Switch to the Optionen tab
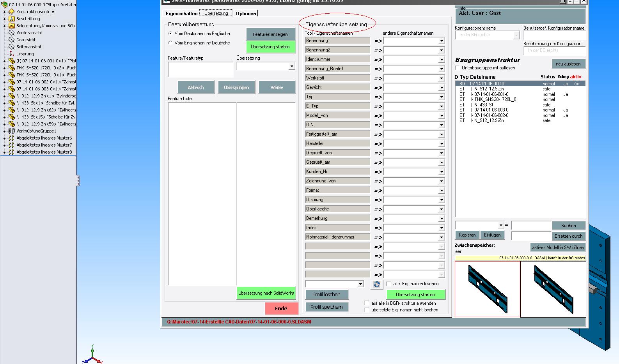The image size is (619, 364). (x=246, y=14)
